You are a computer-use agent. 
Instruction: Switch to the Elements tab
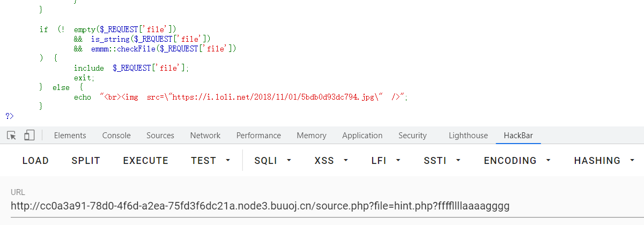click(70, 136)
